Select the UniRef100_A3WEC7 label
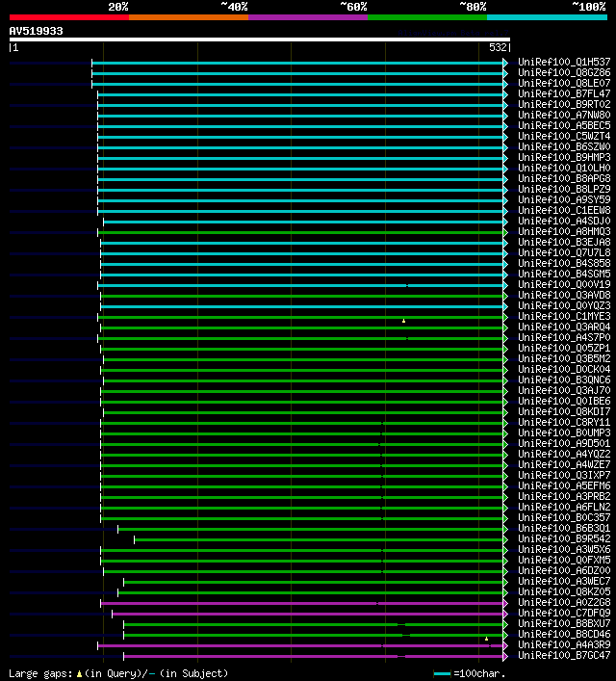This screenshot has height=681, width=616. tap(564, 581)
